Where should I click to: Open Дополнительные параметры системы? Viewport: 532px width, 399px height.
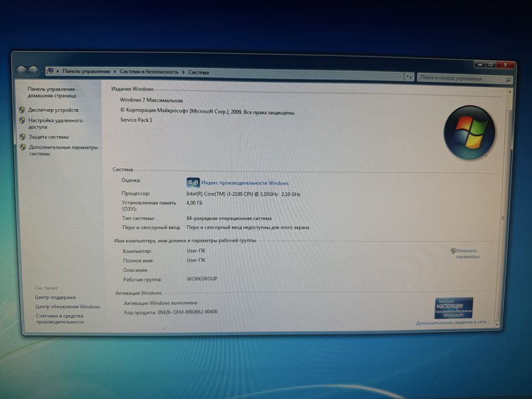pos(63,150)
